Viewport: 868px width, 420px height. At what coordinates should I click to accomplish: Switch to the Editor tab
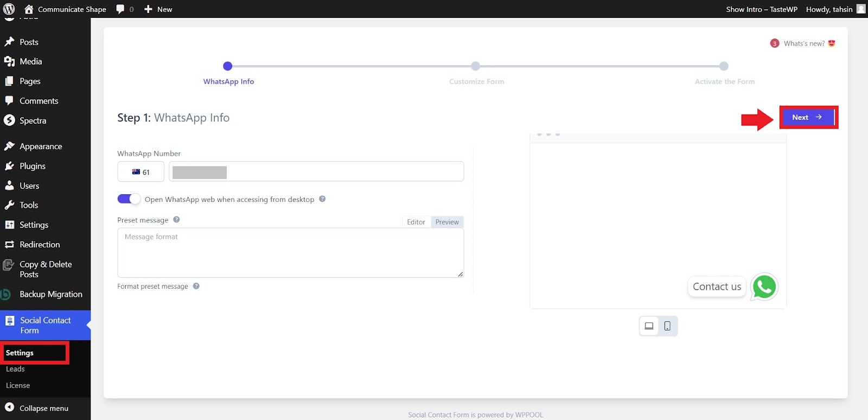416,222
